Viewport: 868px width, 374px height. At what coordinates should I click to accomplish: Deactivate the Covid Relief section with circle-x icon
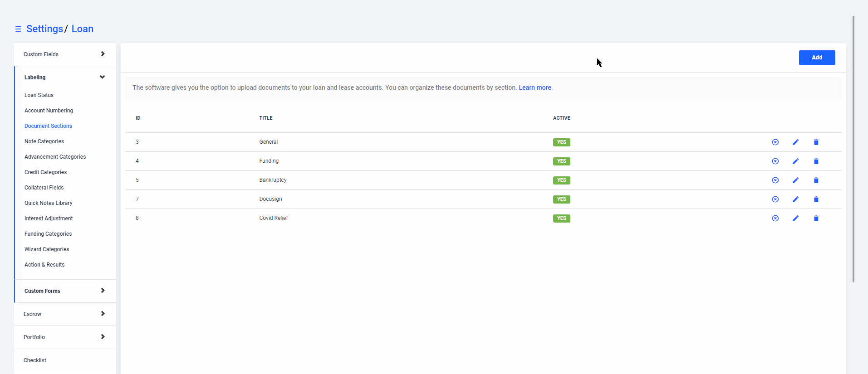[x=775, y=219]
